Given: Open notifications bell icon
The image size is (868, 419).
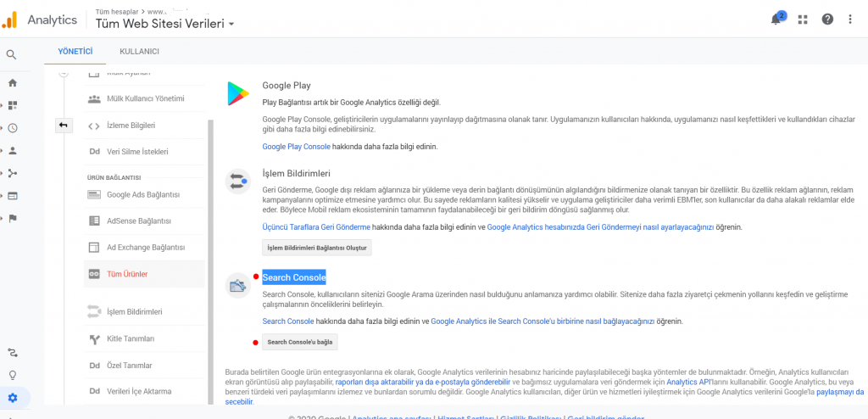Looking at the screenshot, I should [776, 19].
